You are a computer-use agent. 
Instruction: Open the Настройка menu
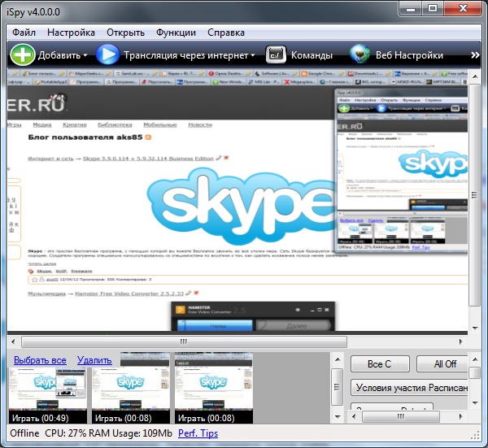point(71,33)
